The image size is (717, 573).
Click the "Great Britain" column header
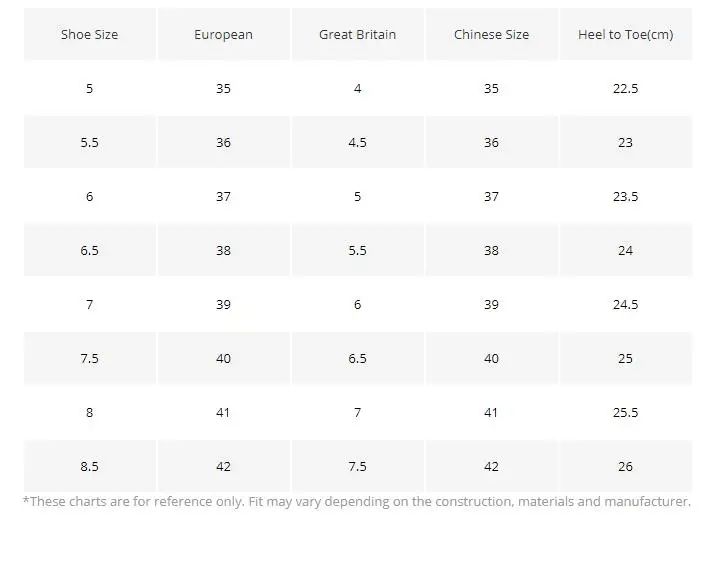pyautogui.click(x=357, y=35)
